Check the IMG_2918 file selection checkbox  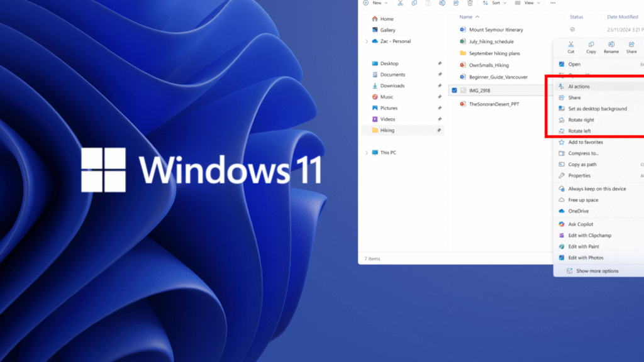(x=454, y=90)
